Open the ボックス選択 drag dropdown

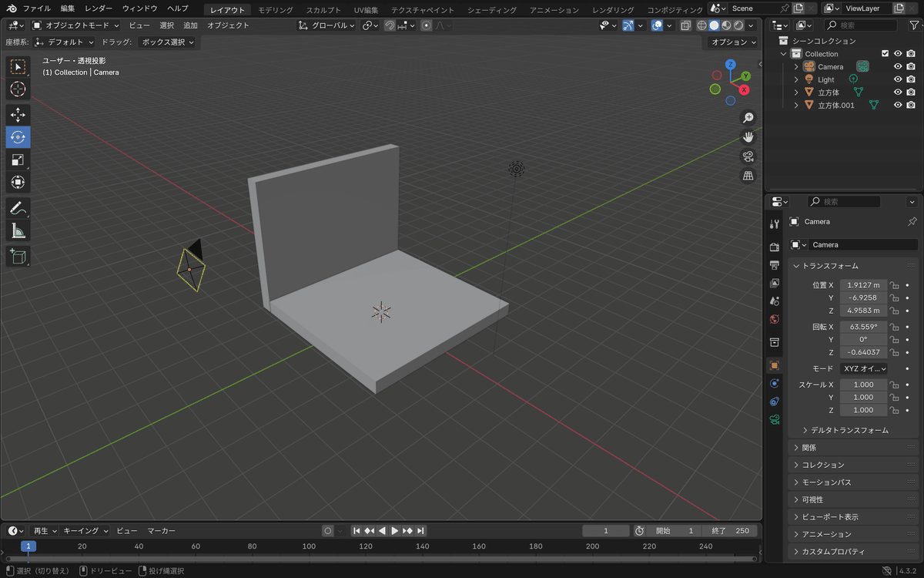(168, 42)
